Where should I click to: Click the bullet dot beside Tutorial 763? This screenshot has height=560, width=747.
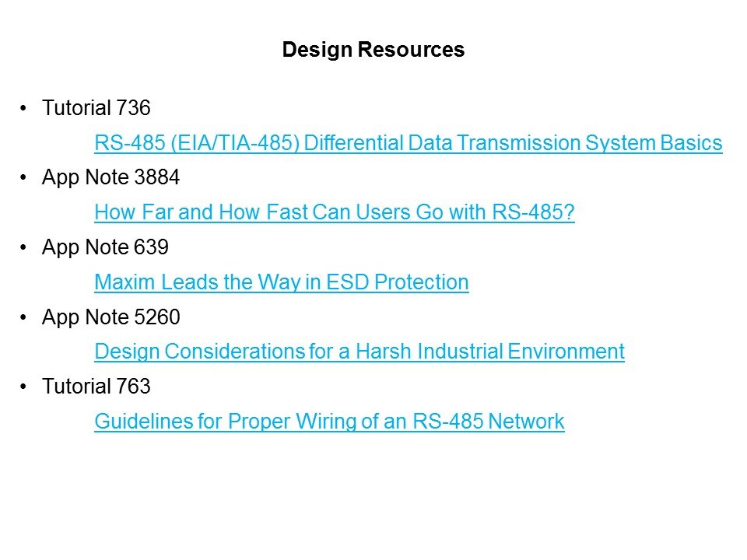click(x=25, y=387)
